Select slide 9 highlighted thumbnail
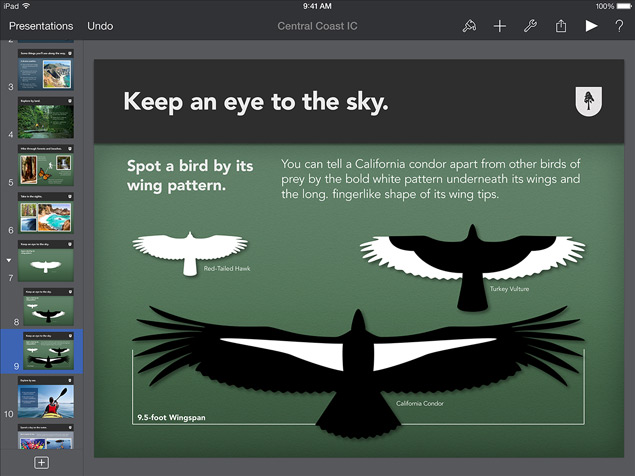This screenshot has width=635, height=476. [x=49, y=351]
